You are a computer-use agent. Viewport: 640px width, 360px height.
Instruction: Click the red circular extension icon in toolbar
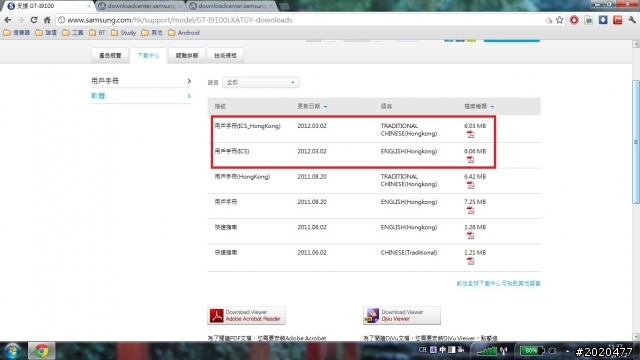click(x=574, y=20)
